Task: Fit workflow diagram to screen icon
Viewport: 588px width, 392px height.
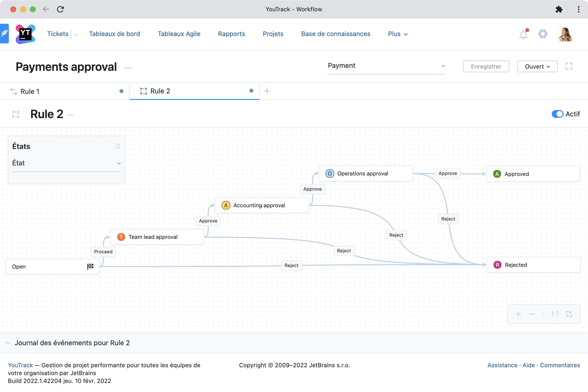Action: pyautogui.click(x=569, y=314)
